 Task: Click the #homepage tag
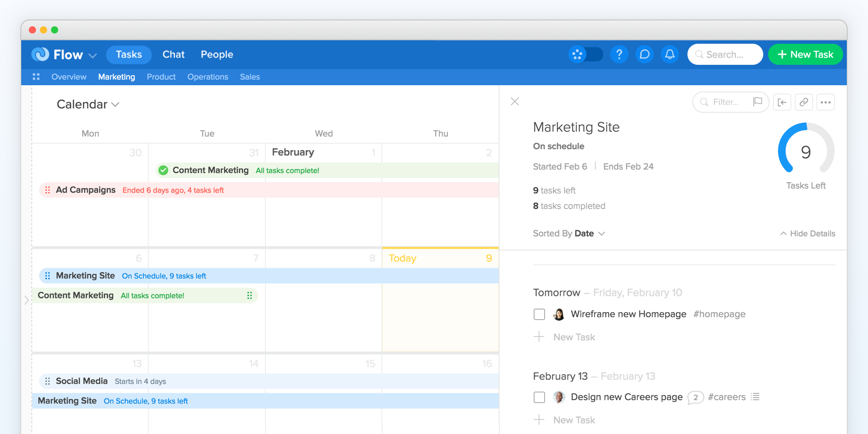(x=719, y=314)
